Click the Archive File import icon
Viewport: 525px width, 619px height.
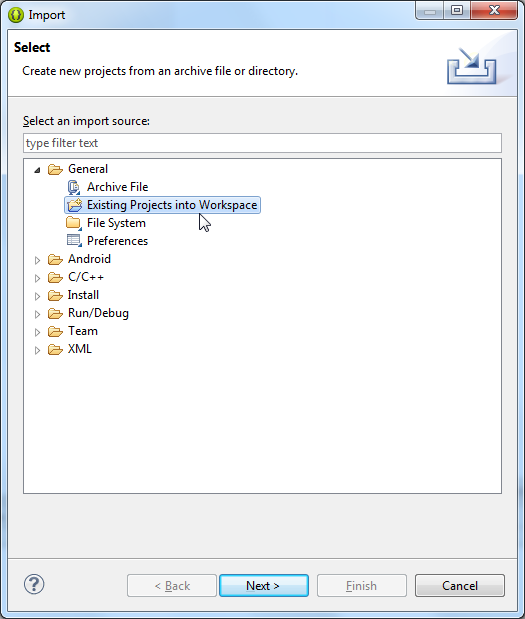click(74, 187)
